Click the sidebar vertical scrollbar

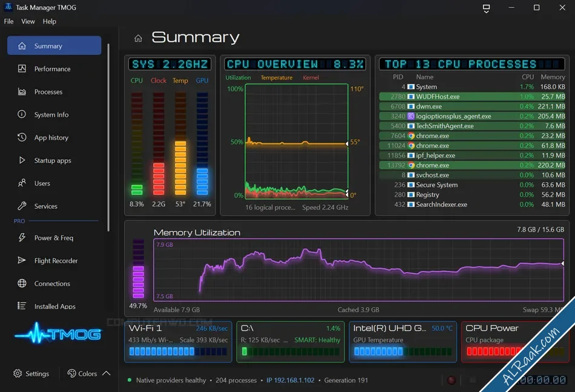pyautogui.click(x=108, y=137)
